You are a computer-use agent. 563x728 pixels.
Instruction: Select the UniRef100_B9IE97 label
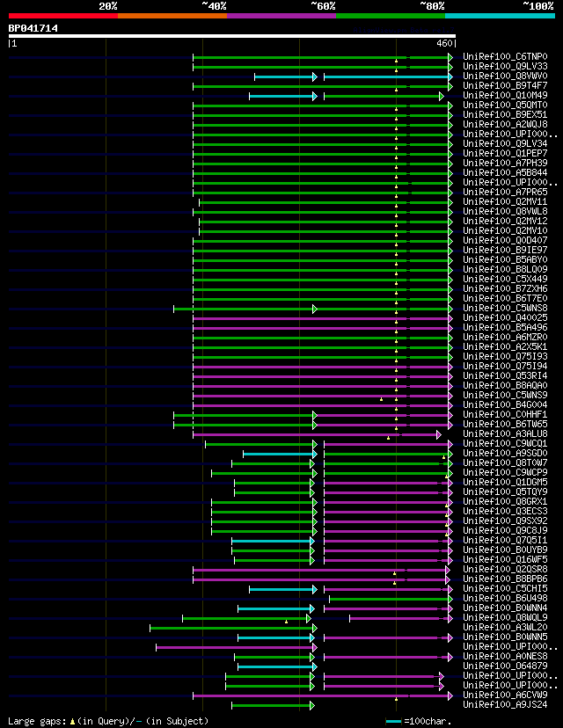(505, 250)
